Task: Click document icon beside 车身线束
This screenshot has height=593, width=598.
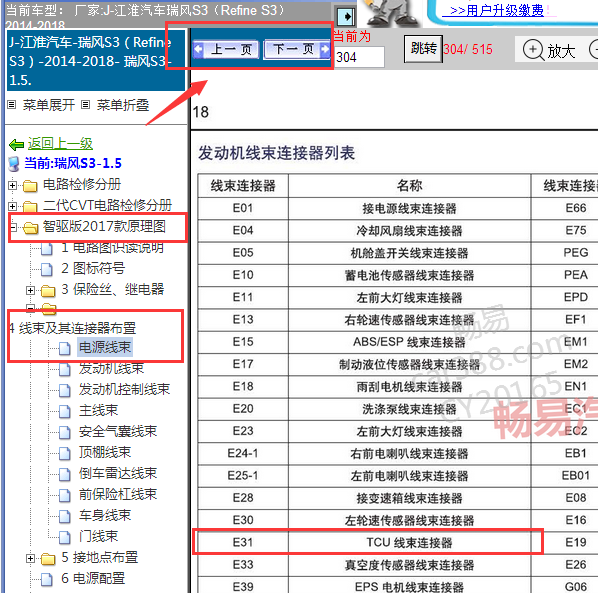Action: point(64,516)
